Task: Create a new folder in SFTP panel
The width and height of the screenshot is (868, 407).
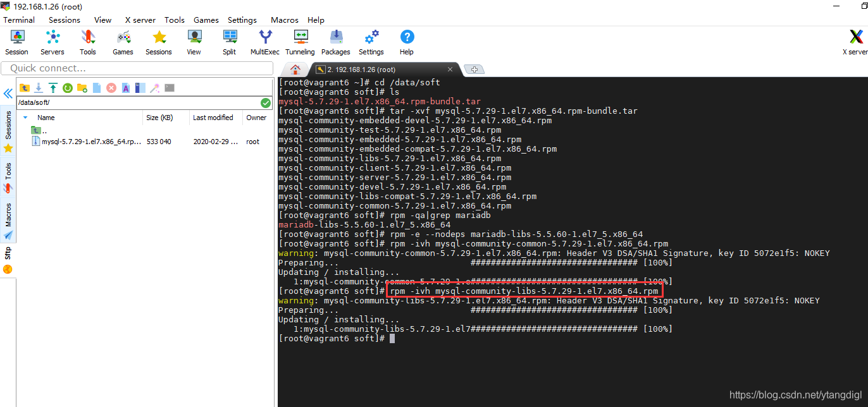Action: click(82, 88)
